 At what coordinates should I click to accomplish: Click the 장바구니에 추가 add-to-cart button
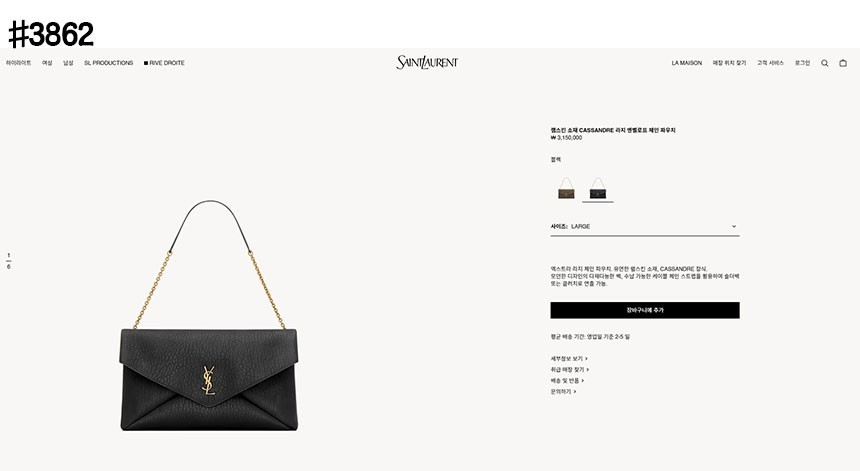(x=645, y=310)
